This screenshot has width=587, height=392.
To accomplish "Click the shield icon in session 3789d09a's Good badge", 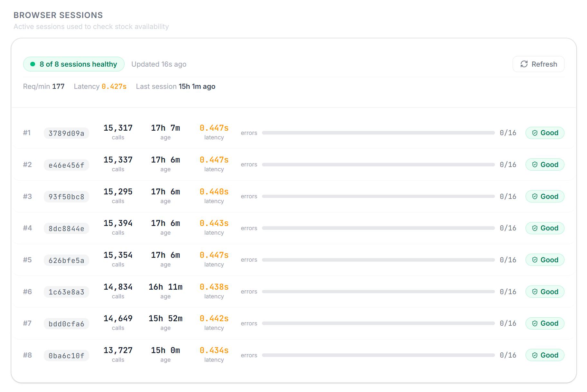I will (535, 133).
